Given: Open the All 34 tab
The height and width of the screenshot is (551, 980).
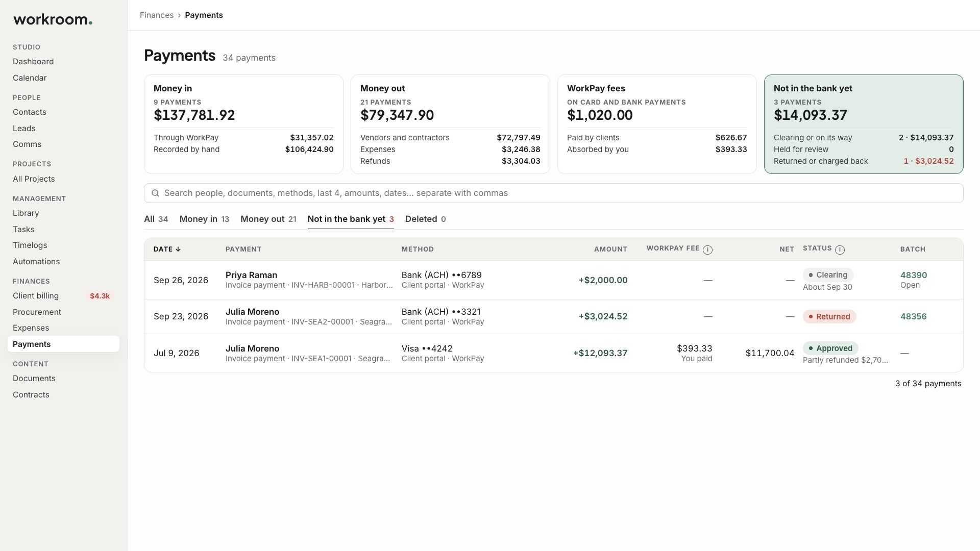Looking at the screenshot, I should click(156, 219).
